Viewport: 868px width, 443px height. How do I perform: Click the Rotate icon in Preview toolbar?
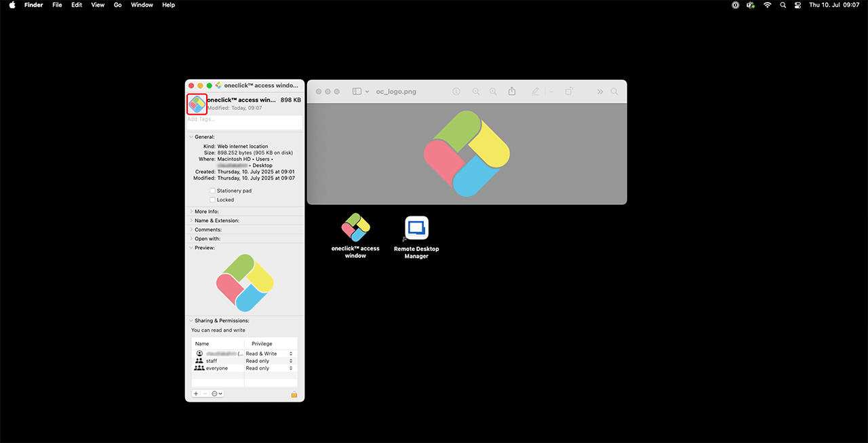(x=569, y=92)
